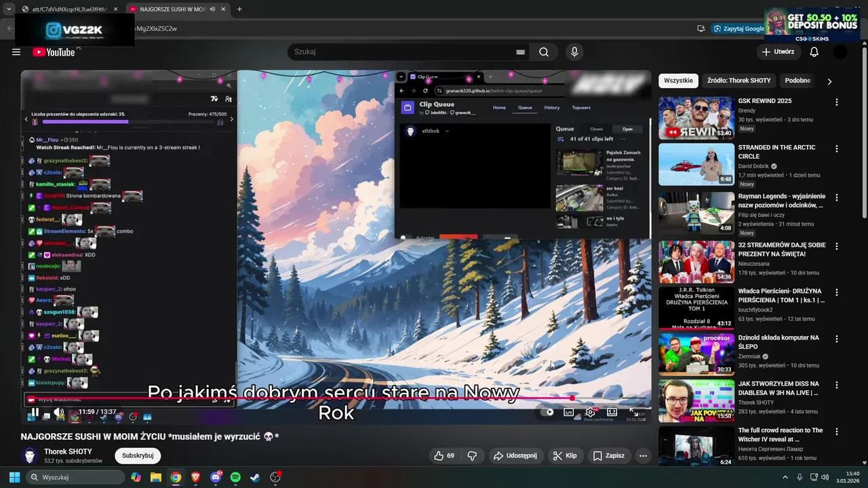Share the video via Udostępnij
868x488 pixels.
tap(515, 456)
